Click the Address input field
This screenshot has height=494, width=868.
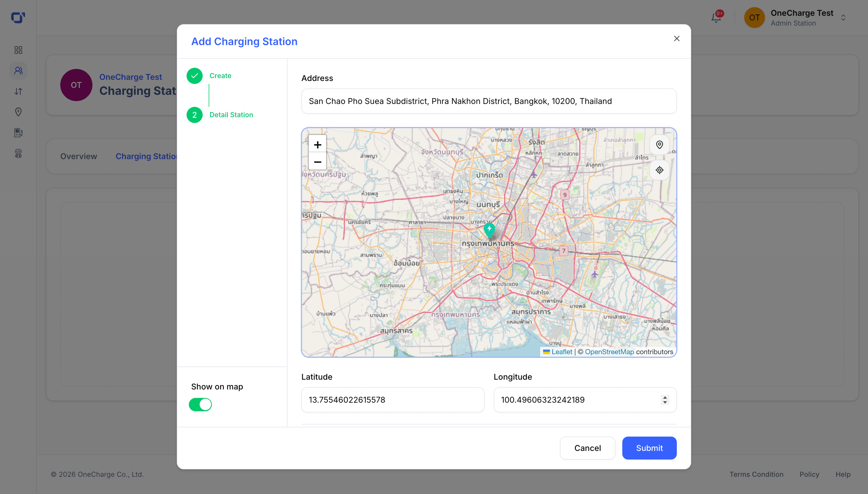pyautogui.click(x=489, y=101)
